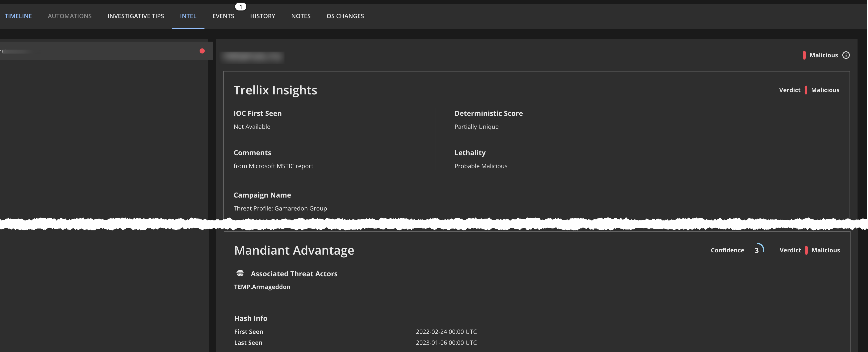Click the threat actor spy icon
Screen dimensions: 868x352
point(240,273)
